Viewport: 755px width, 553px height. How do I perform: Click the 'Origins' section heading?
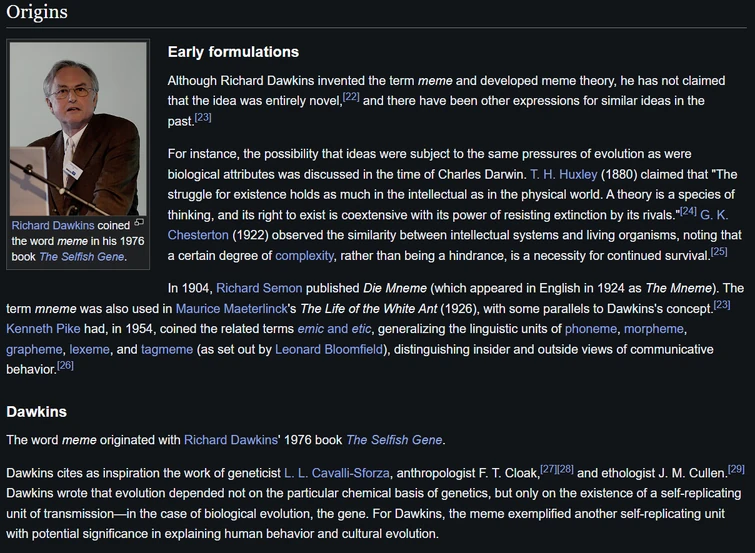37,12
